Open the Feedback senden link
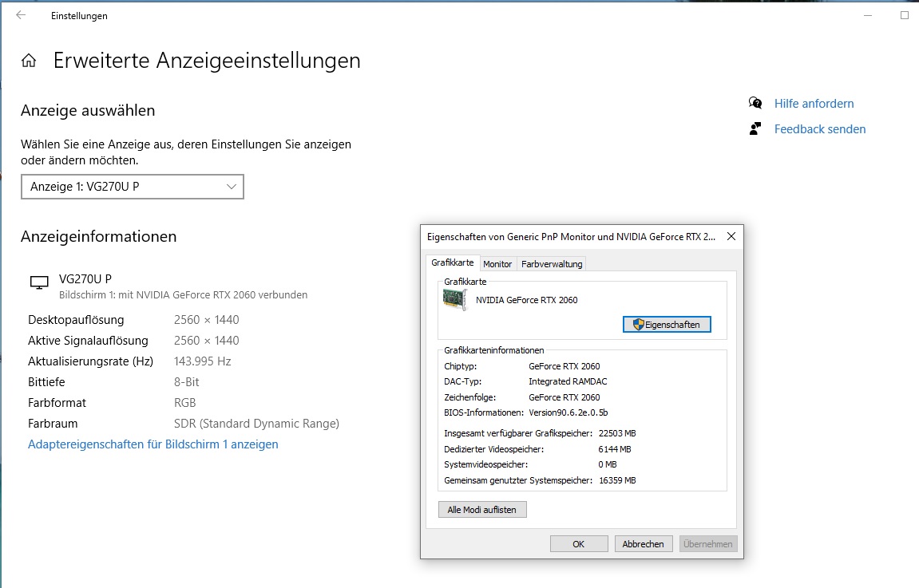 coord(820,128)
